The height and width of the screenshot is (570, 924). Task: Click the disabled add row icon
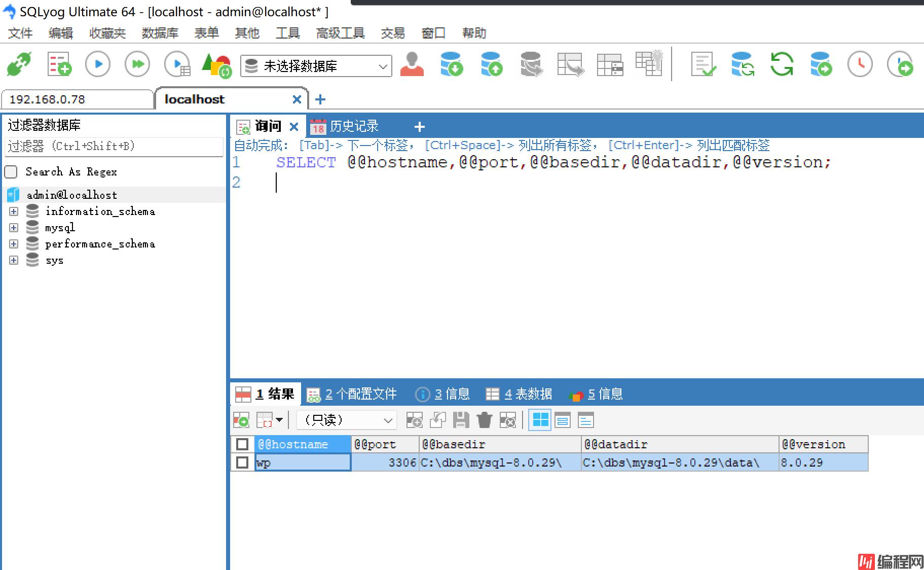click(x=414, y=420)
